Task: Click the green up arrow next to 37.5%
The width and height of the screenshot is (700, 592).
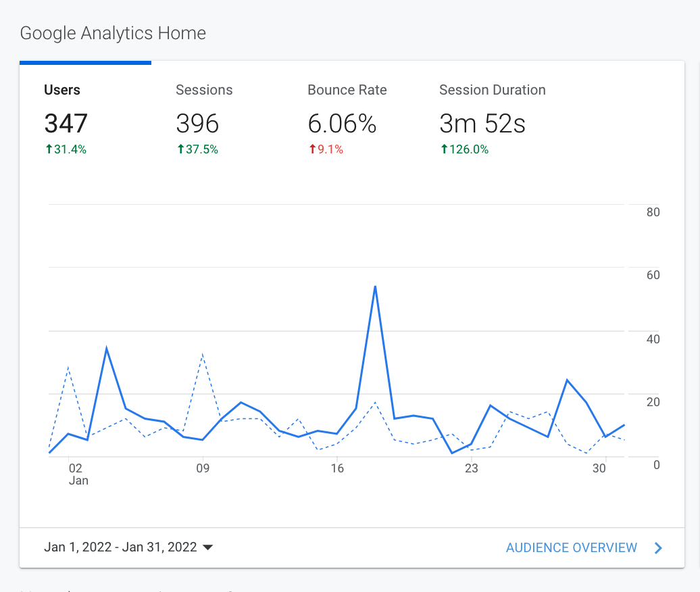Action: (181, 149)
